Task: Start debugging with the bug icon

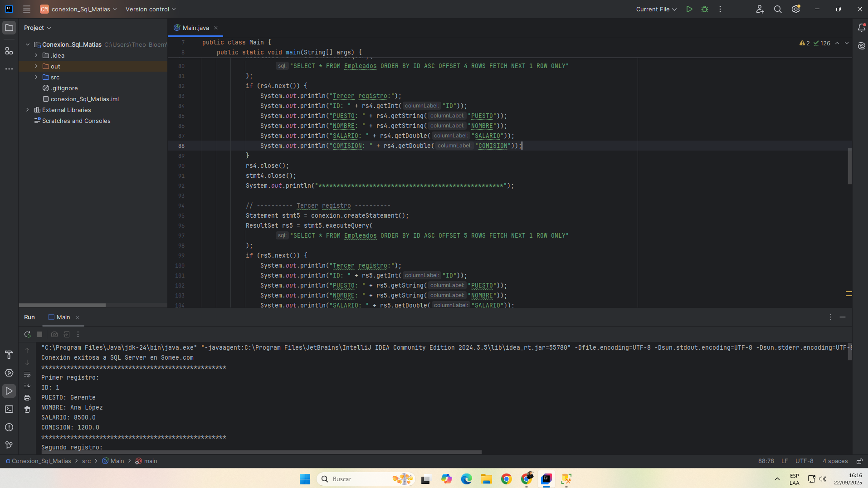Action: coord(705,9)
